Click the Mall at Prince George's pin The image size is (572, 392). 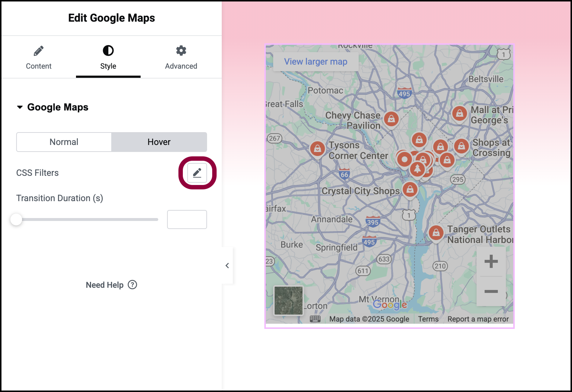[x=459, y=115]
